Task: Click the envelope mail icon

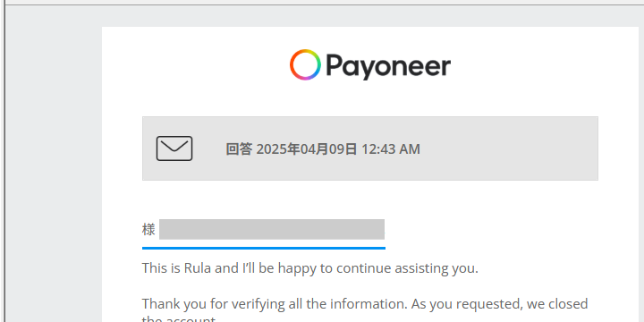Action: (x=174, y=148)
